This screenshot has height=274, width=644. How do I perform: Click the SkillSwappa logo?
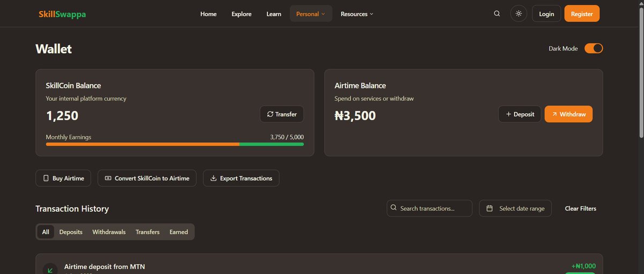62,14
